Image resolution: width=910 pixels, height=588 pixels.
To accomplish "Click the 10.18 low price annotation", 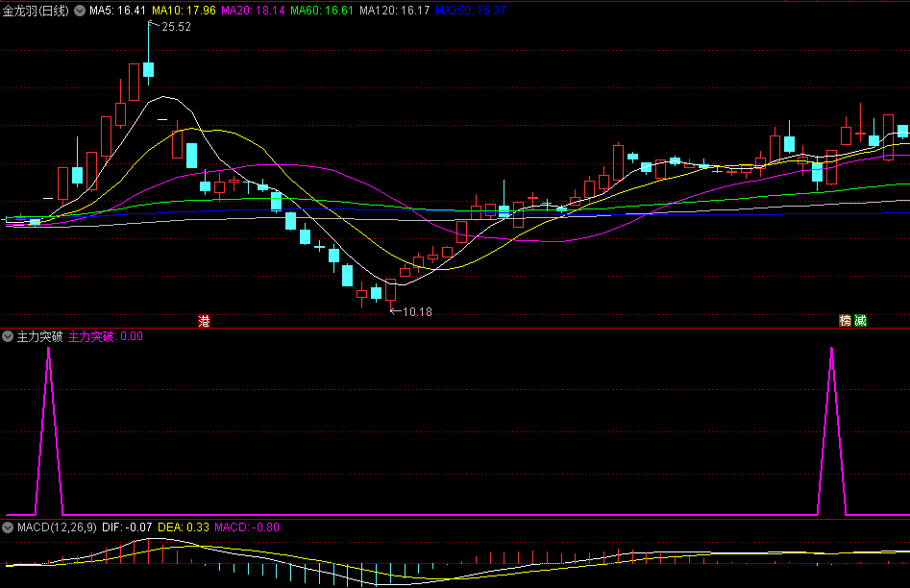I will point(417,311).
